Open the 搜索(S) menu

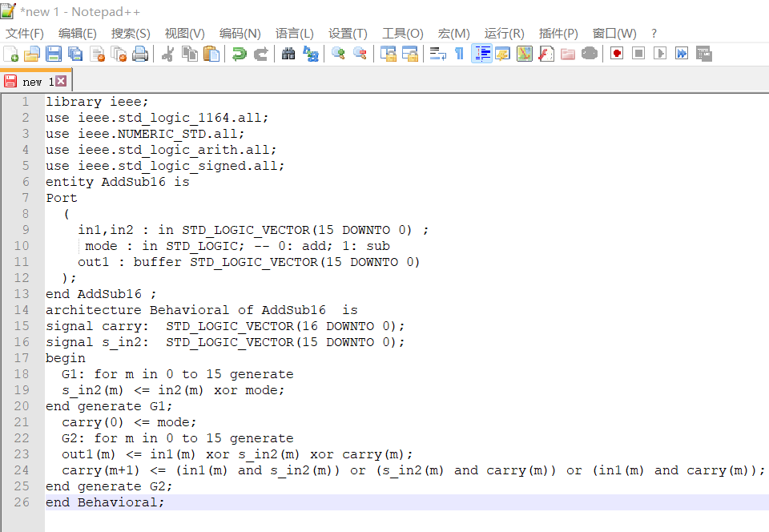pyautogui.click(x=131, y=34)
